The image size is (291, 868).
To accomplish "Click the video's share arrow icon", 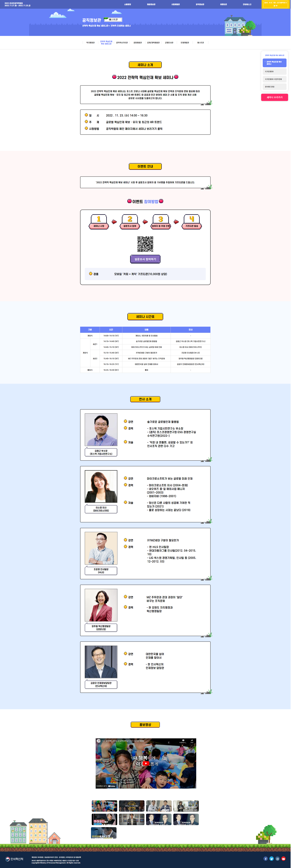I will 192,740.
